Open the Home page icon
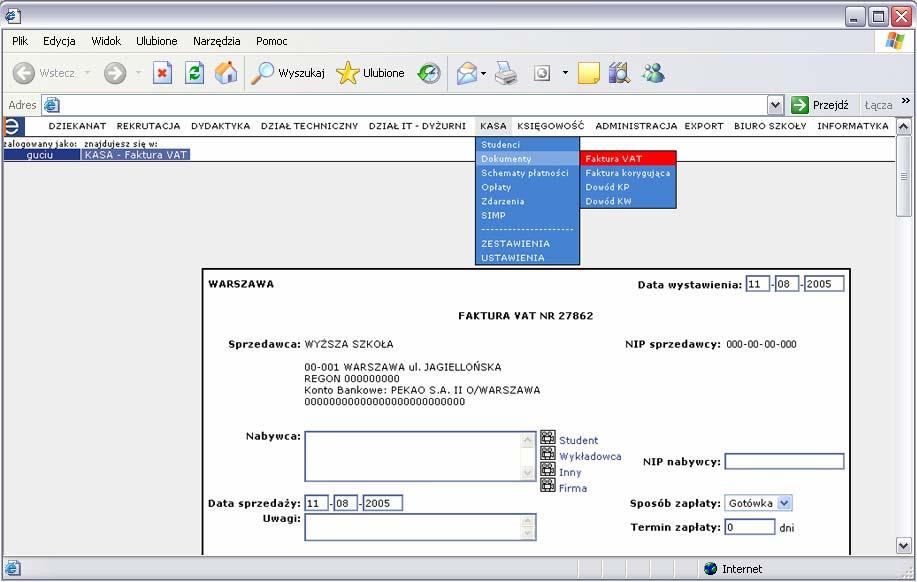Image resolution: width=917 pixels, height=582 pixels. point(226,73)
